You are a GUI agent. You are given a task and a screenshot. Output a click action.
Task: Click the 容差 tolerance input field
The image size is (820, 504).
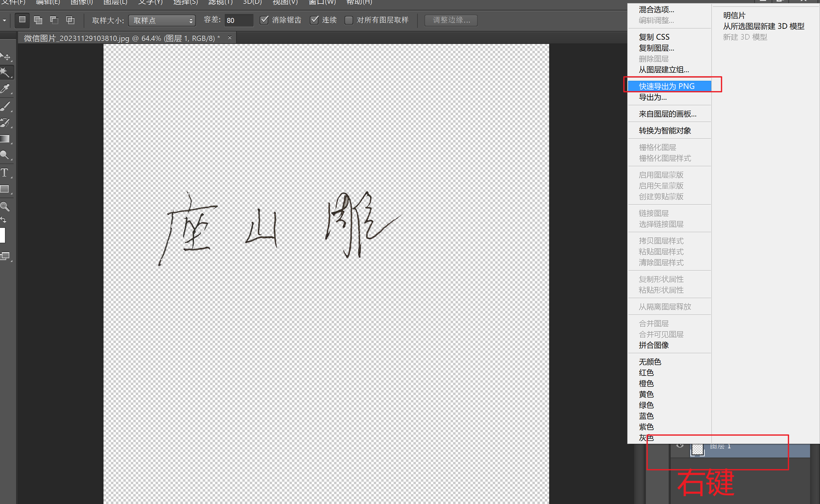point(238,20)
